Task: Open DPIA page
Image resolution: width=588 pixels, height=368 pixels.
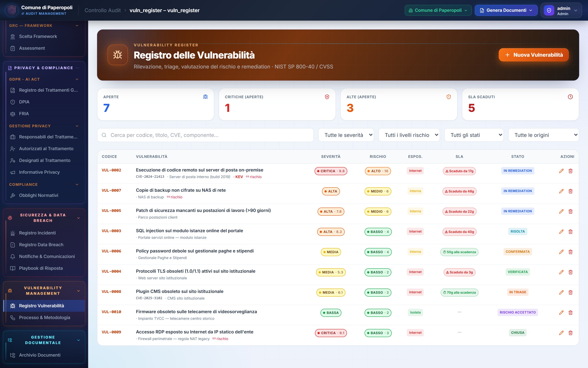Action: point(44,102)
